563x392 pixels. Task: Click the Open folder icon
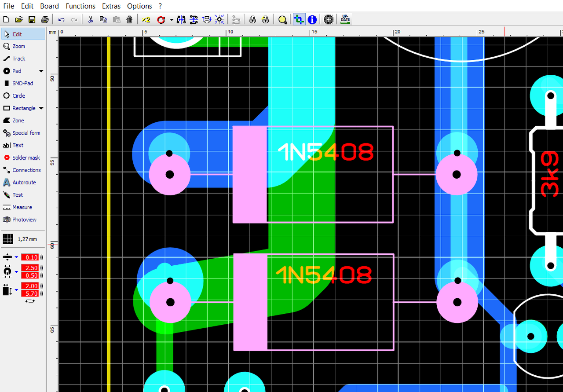click(19, 19)
